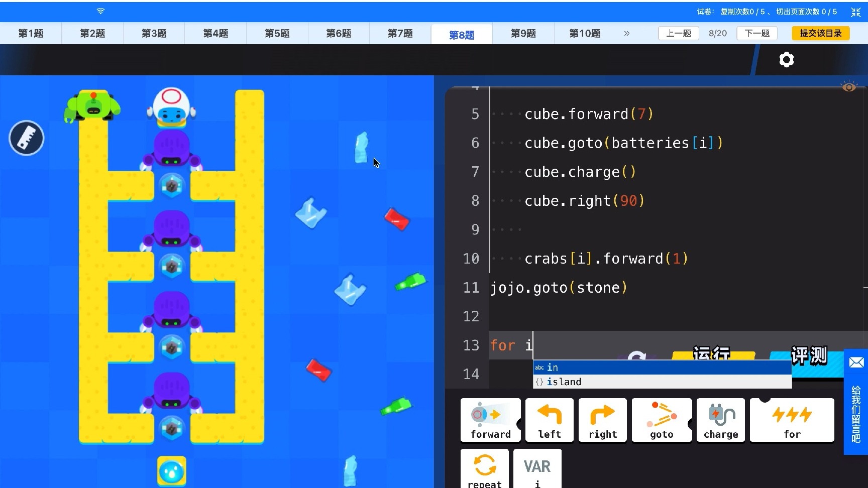Screen dimensions: 868x488
Task: Insert the forward command block
Action: click(491, 420)
